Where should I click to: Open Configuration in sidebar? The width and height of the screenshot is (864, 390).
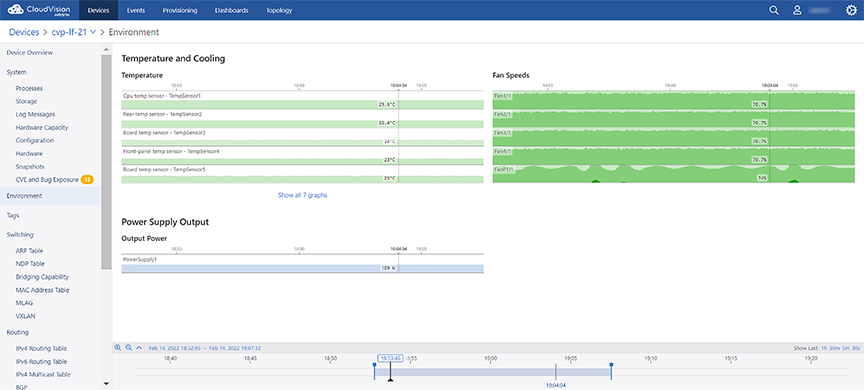pos(35,140)
